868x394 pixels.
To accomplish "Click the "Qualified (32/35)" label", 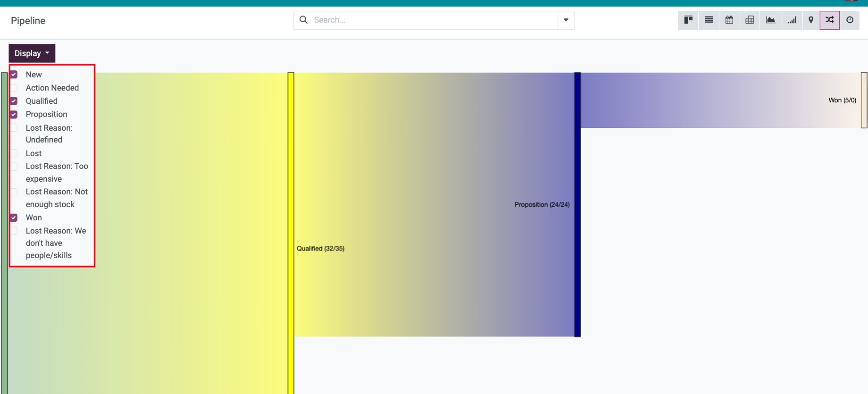I will coord(321,249).
